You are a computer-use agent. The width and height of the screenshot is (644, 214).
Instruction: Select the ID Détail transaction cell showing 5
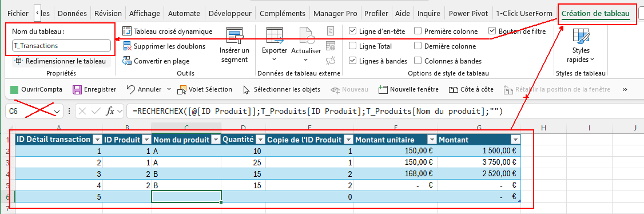point(58,197)
